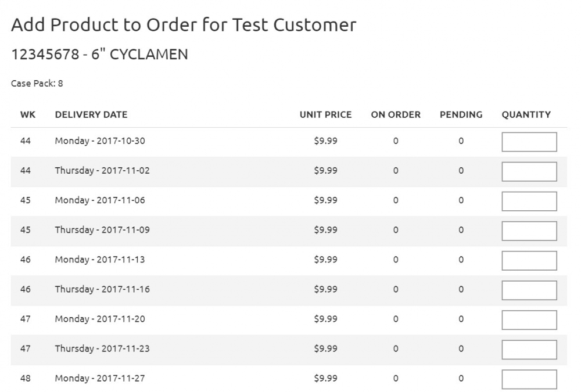Click the DELIVERY DATE column header

[91, 114]
